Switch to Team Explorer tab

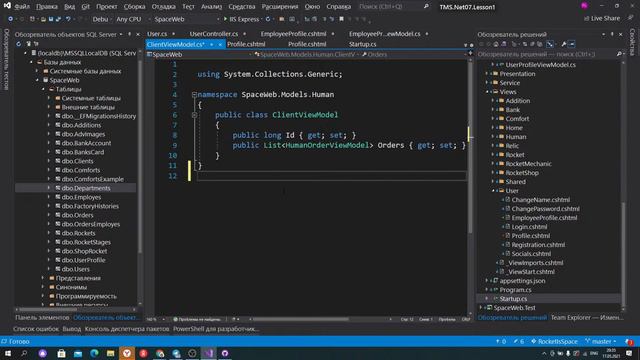(x=586, y=317)
